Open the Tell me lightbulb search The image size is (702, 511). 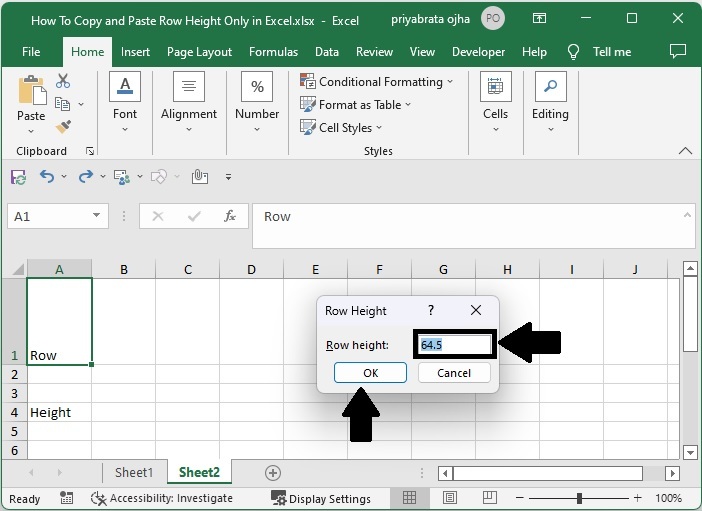pos(574,52)
